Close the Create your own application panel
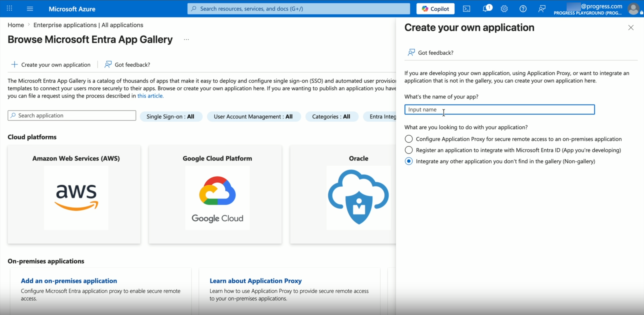Screen dimensions: 644x315 point(631,28)
